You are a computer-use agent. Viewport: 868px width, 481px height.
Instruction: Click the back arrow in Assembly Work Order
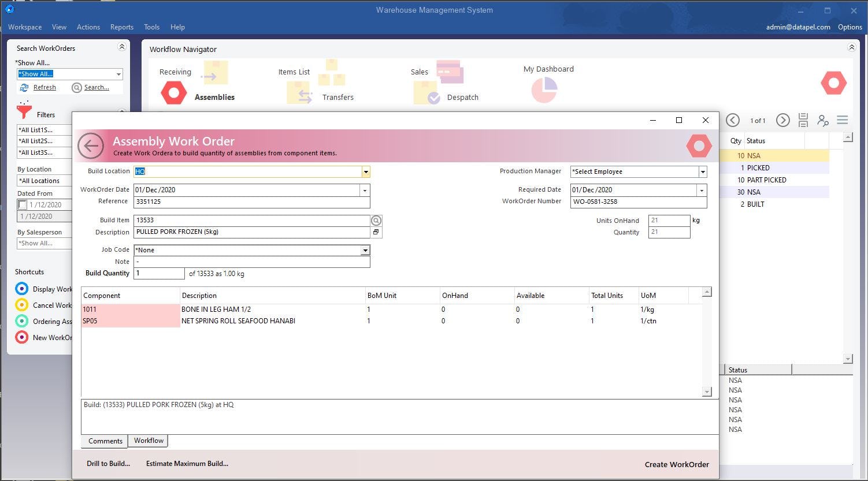tap(91, 146)
